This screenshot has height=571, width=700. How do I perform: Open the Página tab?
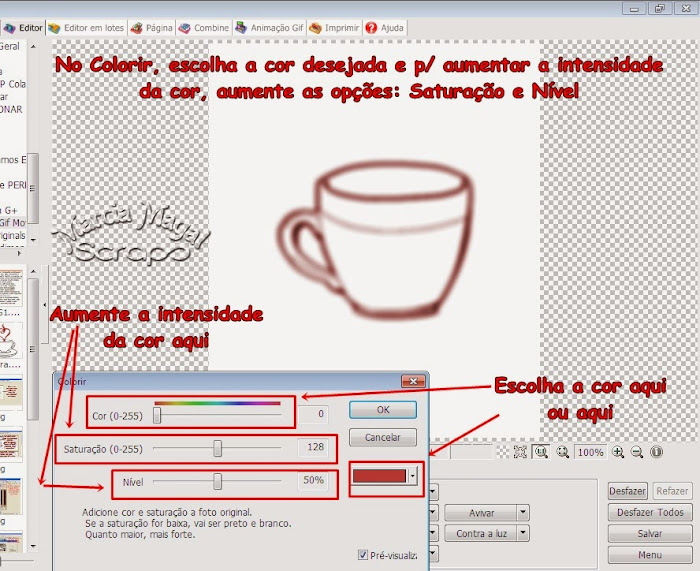(x=151, y=28)
